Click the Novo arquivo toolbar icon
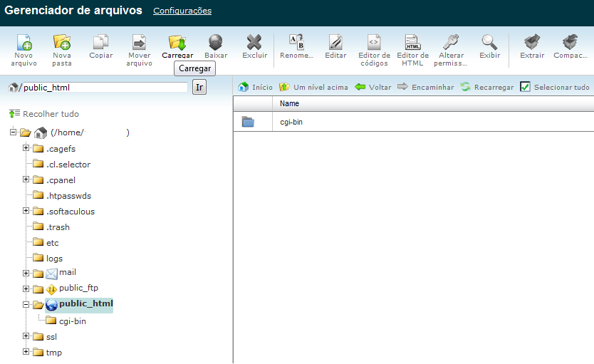 24,43
